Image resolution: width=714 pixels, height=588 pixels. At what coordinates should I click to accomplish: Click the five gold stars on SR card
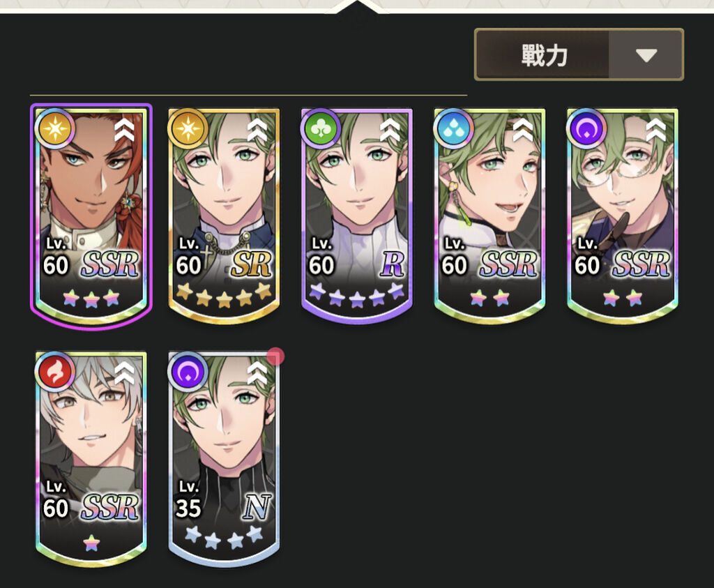point(224,295)
